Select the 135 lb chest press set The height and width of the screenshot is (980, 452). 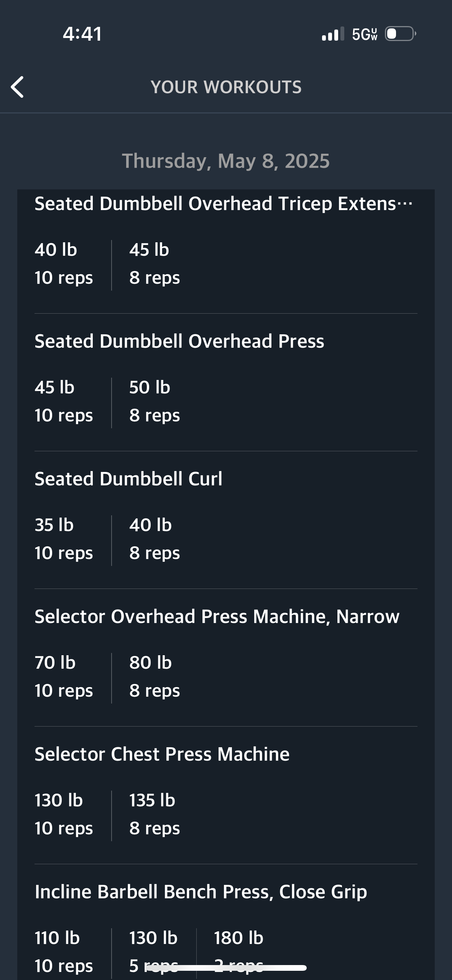155,814
